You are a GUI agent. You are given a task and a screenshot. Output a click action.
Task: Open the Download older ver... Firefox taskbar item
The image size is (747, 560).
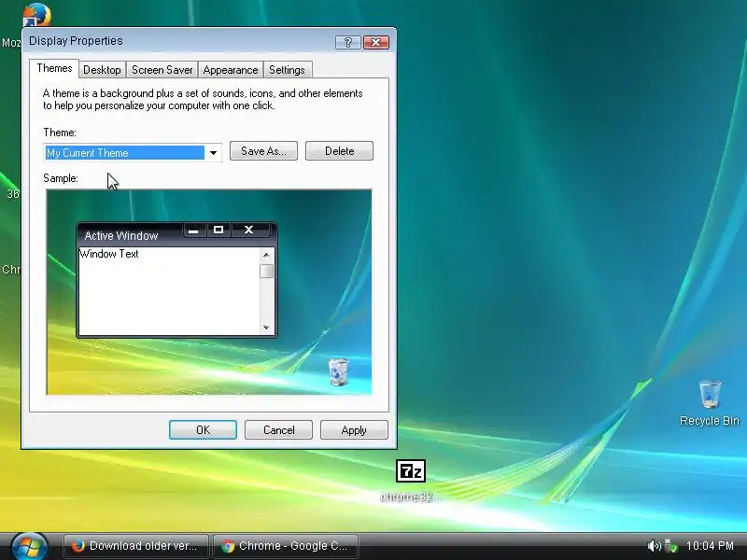[x=135, y=546]
